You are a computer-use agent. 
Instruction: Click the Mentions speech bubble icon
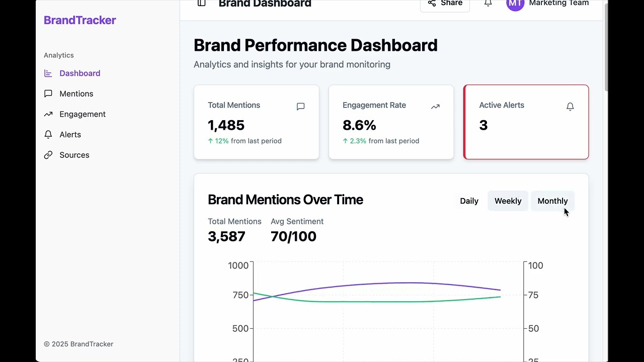pyautogui.click(x=48, y=94)
